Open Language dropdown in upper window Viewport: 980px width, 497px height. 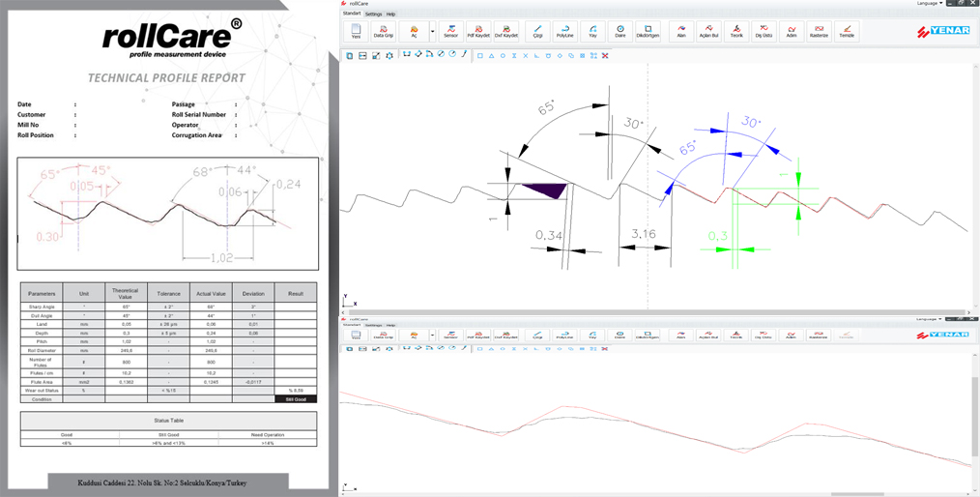(x=931, y=3)
